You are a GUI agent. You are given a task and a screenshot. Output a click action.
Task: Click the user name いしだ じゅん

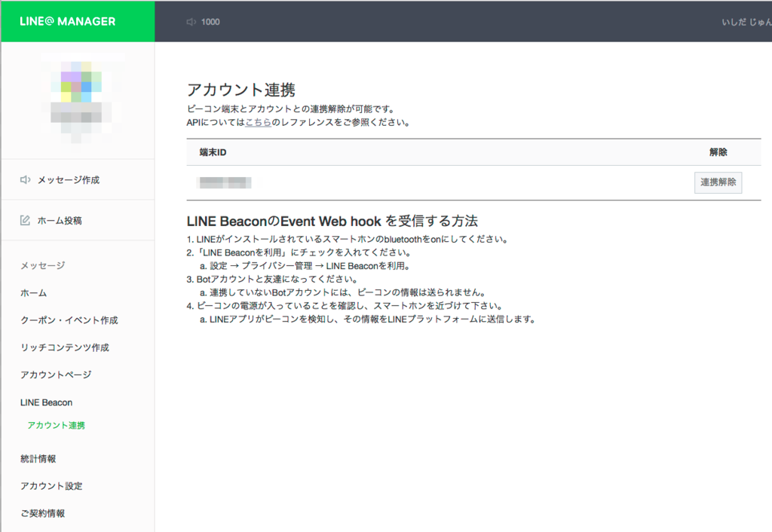[746, 22]
